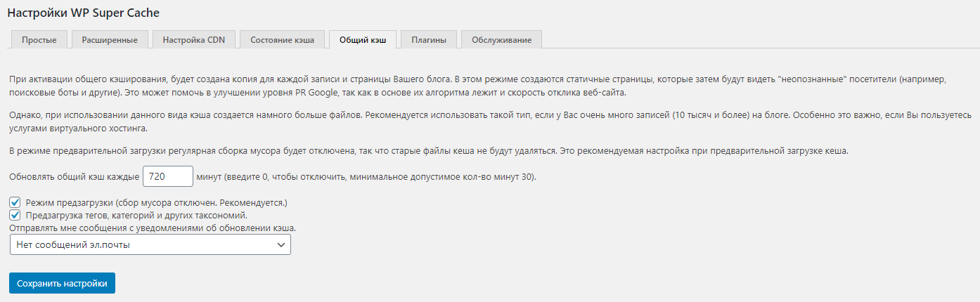980x302 pixels.
Task: Uncheck the Режим предзагрузки checkbox
Action: [x=15, y=202]
